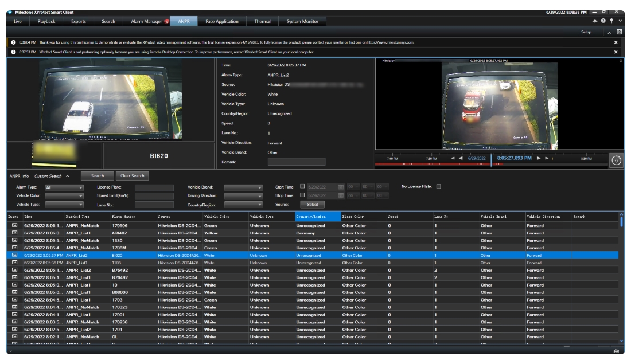Open the Stop Time calendar picker icon
Viewport: 631px width, 364px height.
coord(341,195)
